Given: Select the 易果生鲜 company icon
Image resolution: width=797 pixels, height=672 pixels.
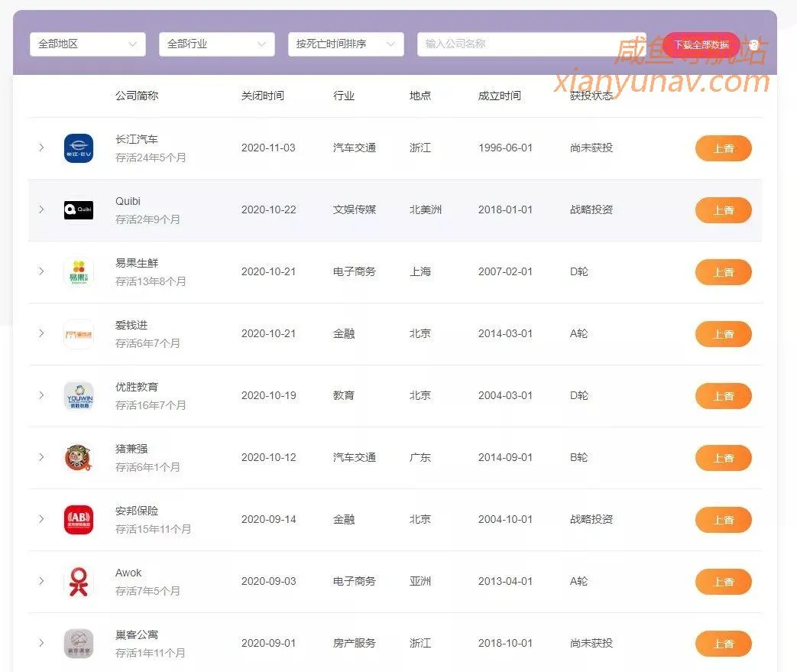Looking at the screenshot, I should point(78,271).
